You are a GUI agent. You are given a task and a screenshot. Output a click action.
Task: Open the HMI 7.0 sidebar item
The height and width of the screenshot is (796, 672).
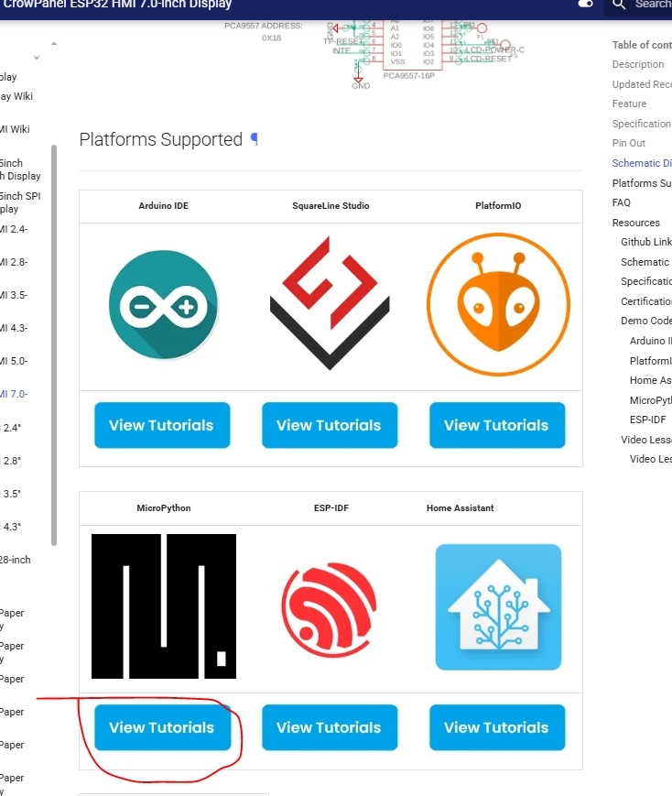[14, 394]
